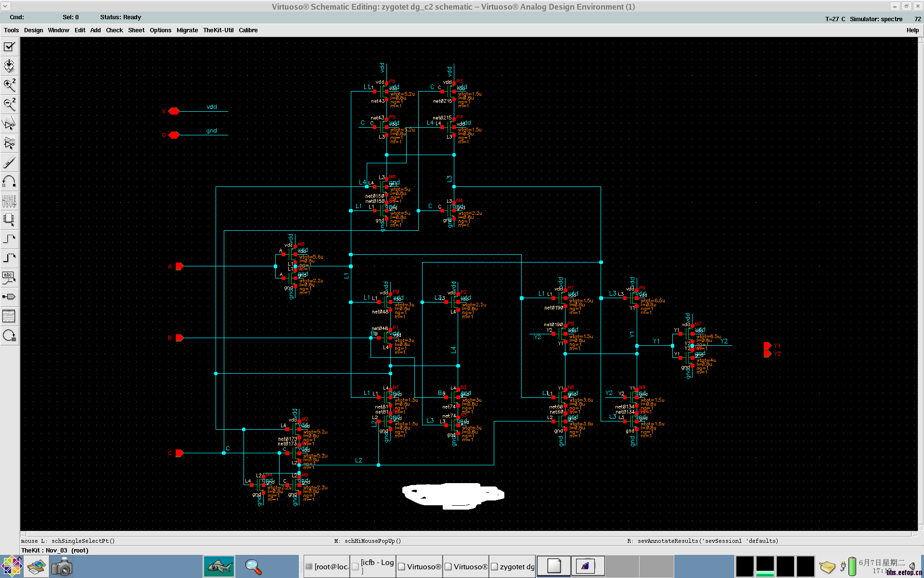Image resolution: width=924 pixels, height=578 pixels.
Task: Click the Save icon in the left toolbar
Action: click(x=9, y=66)
